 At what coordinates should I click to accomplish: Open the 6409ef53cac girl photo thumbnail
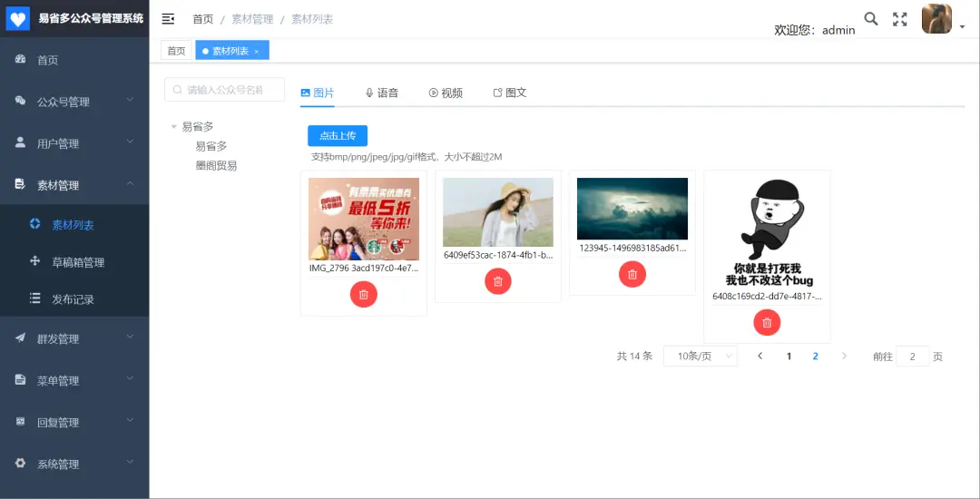[498, 212]
